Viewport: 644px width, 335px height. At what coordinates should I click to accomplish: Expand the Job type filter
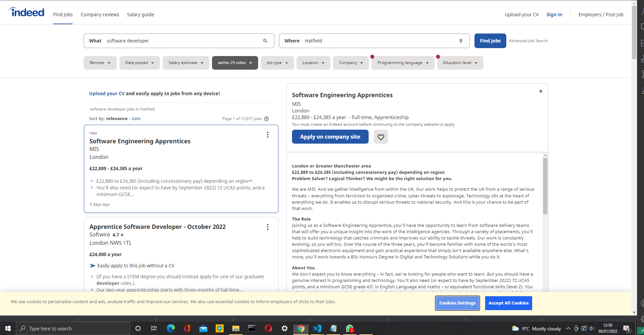[x=277, y=63]
